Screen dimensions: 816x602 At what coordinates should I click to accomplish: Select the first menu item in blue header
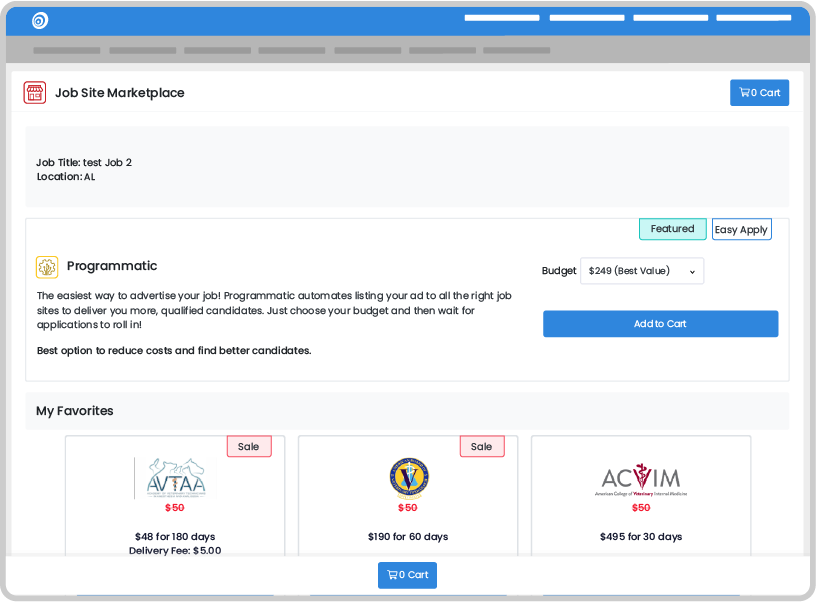[501, 18]
